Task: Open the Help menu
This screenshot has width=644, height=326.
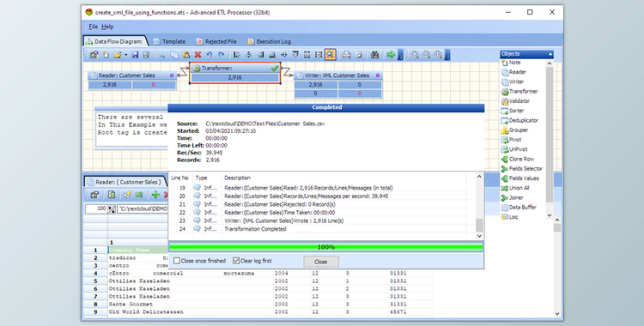Action: point(107,27)
